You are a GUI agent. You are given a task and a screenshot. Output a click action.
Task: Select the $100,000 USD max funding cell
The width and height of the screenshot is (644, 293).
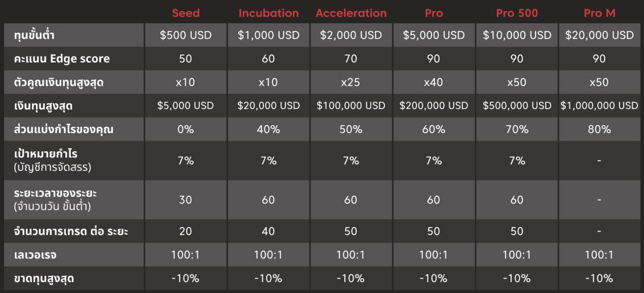[351, 106]
